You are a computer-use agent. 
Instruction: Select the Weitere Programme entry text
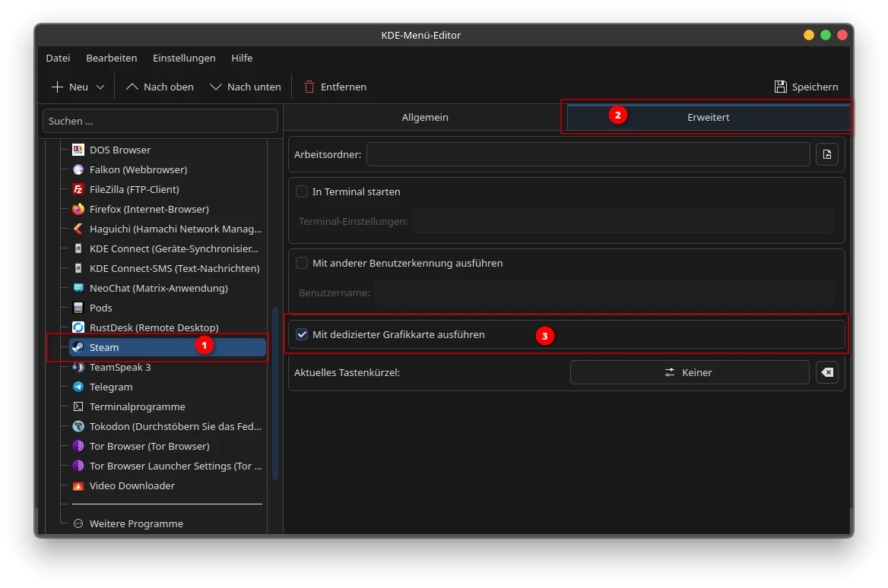click(136, 524)
